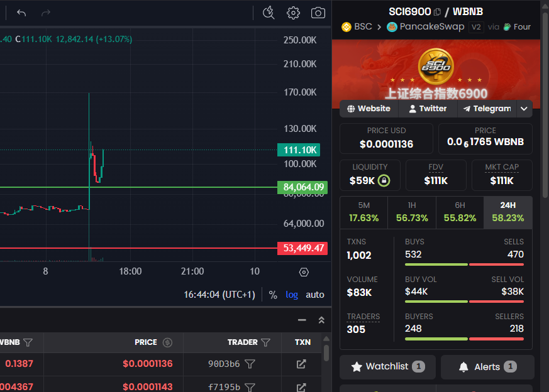Open chart time zone settings icon
This screenshot has width=549, height=392.
(x=304, y=272)
